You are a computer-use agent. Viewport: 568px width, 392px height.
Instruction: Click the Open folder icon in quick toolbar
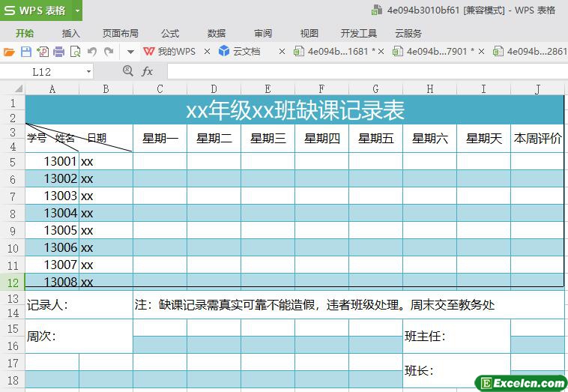(x=9, y=52)
